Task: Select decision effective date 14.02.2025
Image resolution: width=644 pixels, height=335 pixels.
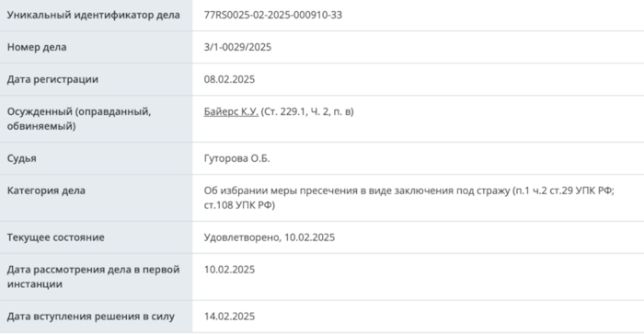Action: click(229, 317)
